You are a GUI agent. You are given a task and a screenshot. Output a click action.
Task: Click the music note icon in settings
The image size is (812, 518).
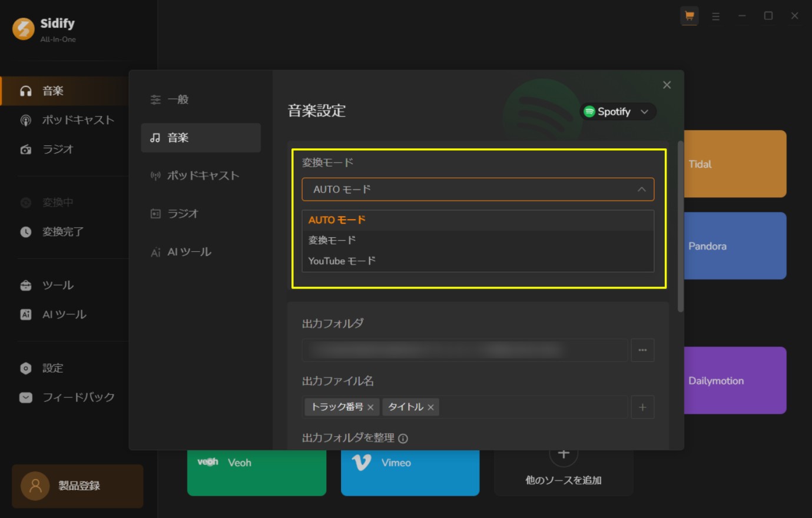tap(155, 138)
